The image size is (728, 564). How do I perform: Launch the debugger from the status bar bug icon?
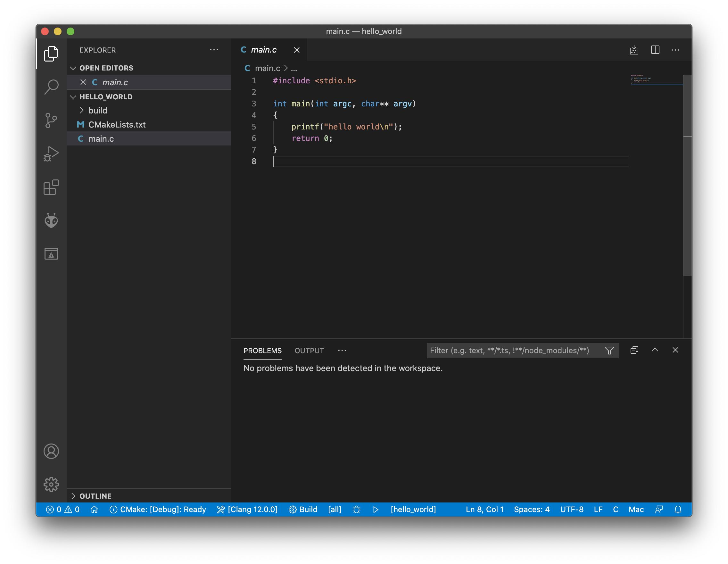point(356,509)
